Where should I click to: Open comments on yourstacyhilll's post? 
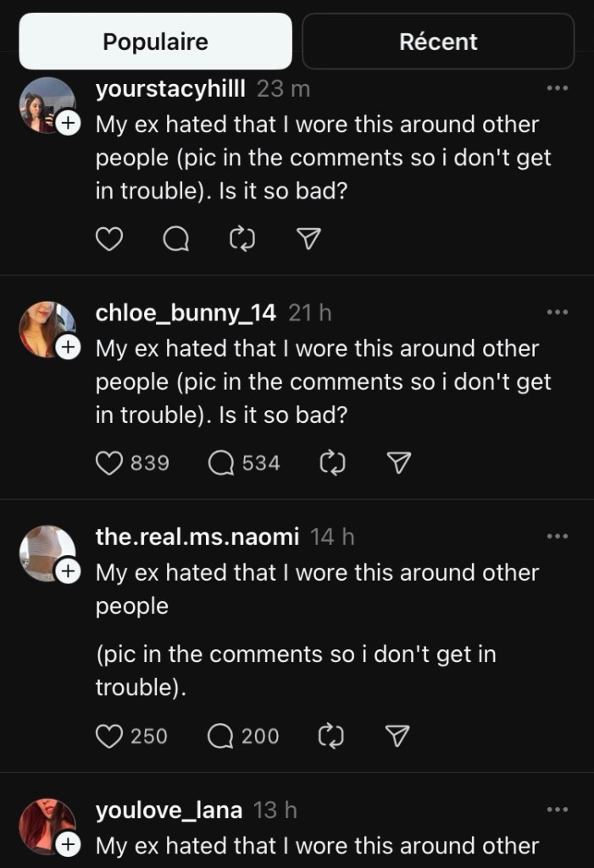coord(175,241)
